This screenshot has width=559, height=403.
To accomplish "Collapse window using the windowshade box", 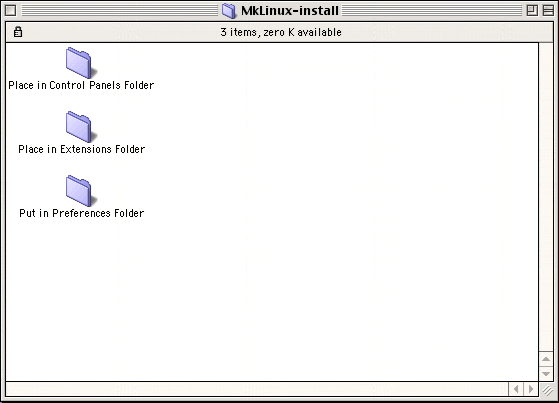I will [x=548, y=10].
